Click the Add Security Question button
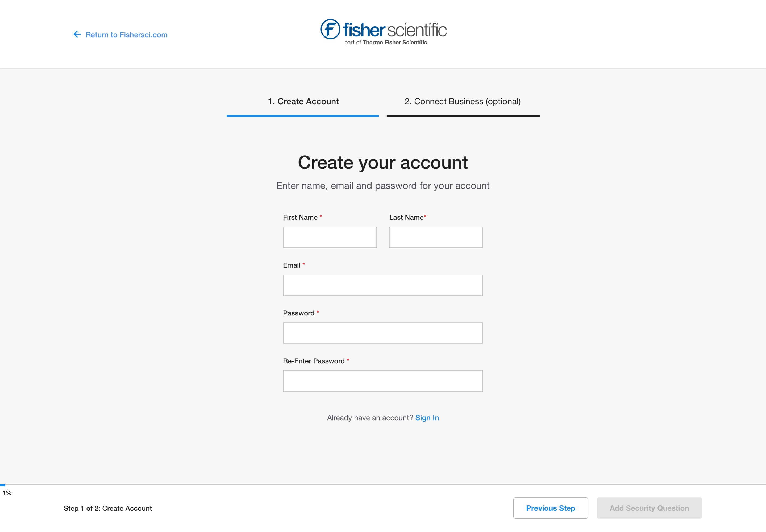The image size is (766, 532). coord(650,508)
